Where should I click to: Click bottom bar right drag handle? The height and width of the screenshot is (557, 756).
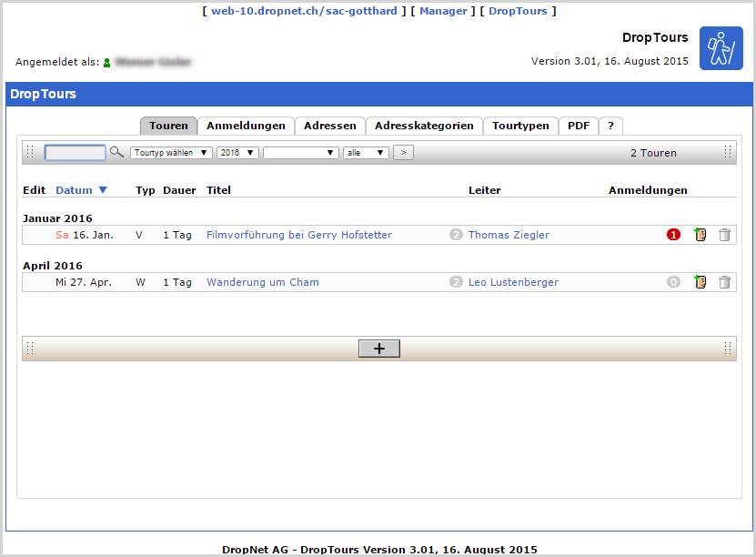728,349
